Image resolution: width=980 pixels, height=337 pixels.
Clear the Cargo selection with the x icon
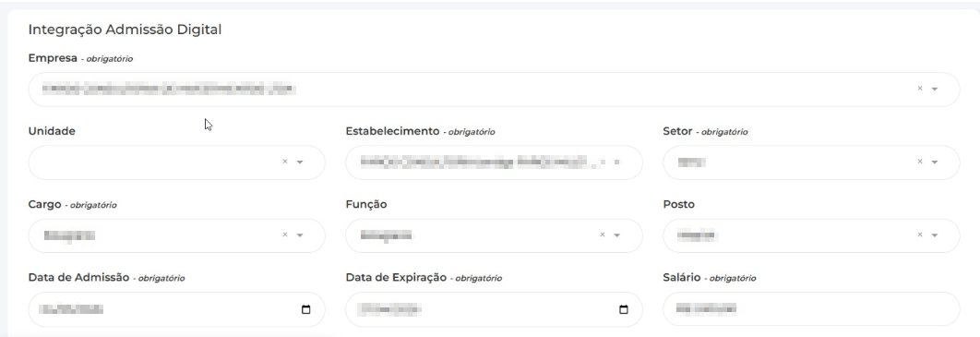285,235
